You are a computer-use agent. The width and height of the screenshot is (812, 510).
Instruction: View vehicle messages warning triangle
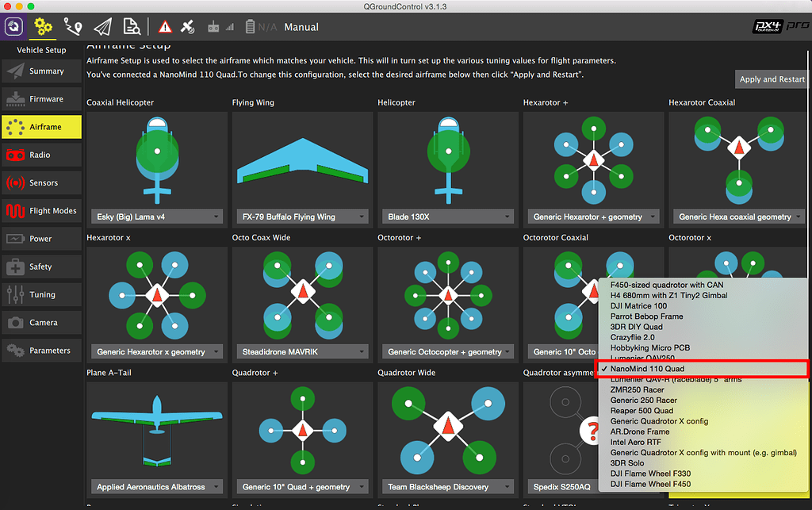coord(165,26)
